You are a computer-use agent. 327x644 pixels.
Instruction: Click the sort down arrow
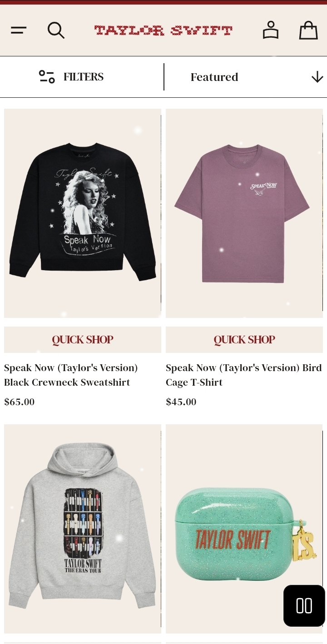317,77
